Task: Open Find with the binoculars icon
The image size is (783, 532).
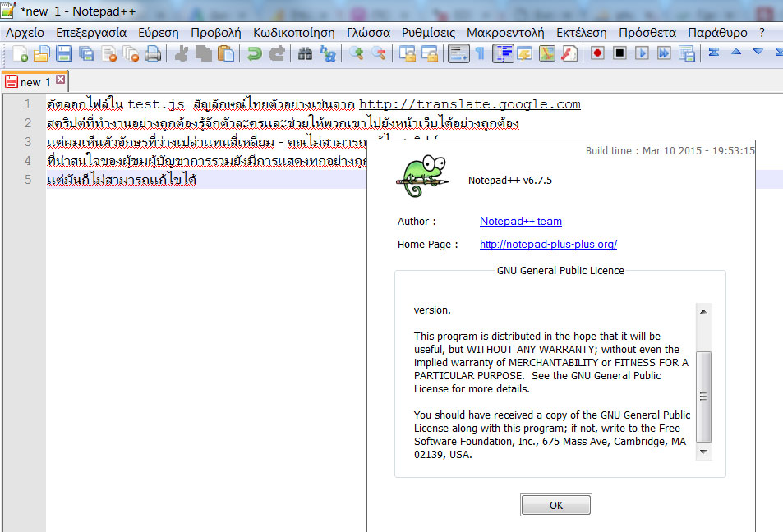Action: pos(305,53)
